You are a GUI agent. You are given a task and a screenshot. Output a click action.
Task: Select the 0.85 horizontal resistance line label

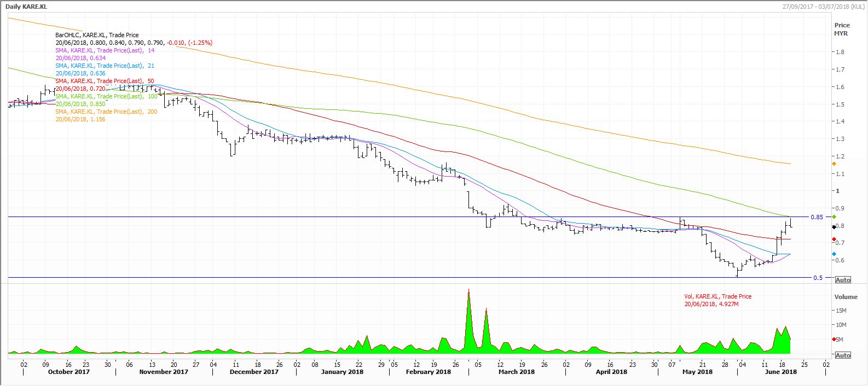click(817, 217)
